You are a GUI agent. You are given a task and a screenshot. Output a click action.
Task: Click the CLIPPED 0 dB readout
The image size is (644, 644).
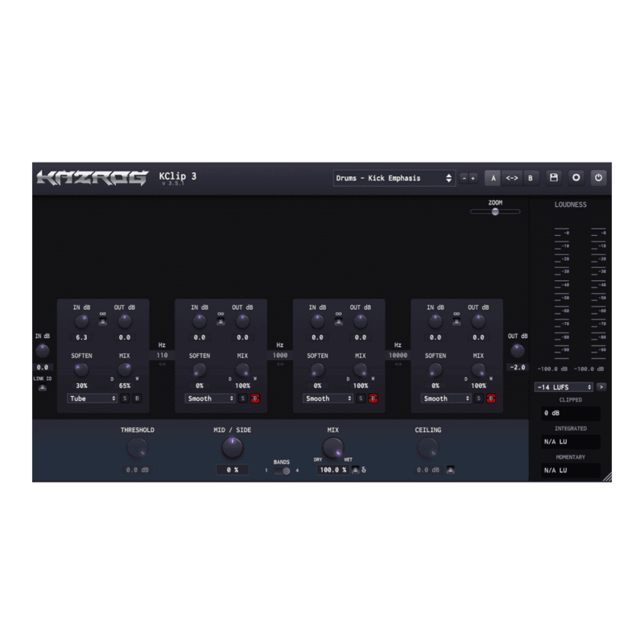[571, 413]
